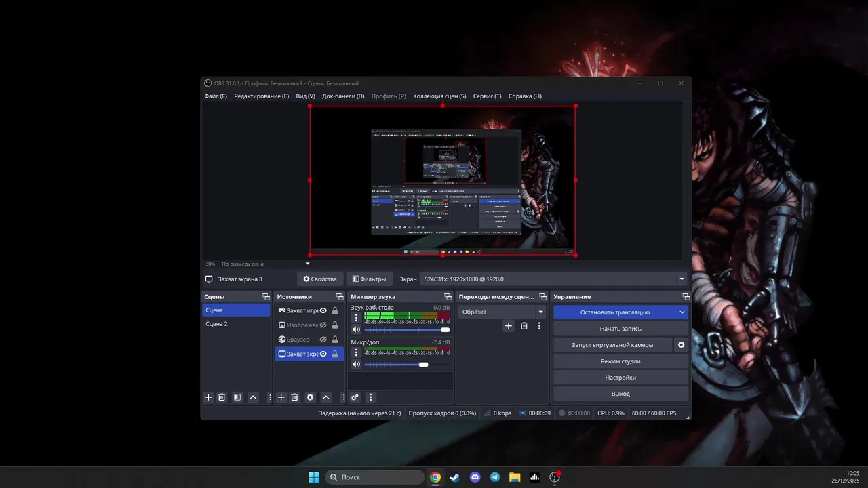Open virtual camera settings gear
Screen dimensions: 868x488
pyautogui.click(x=682, y=345)
